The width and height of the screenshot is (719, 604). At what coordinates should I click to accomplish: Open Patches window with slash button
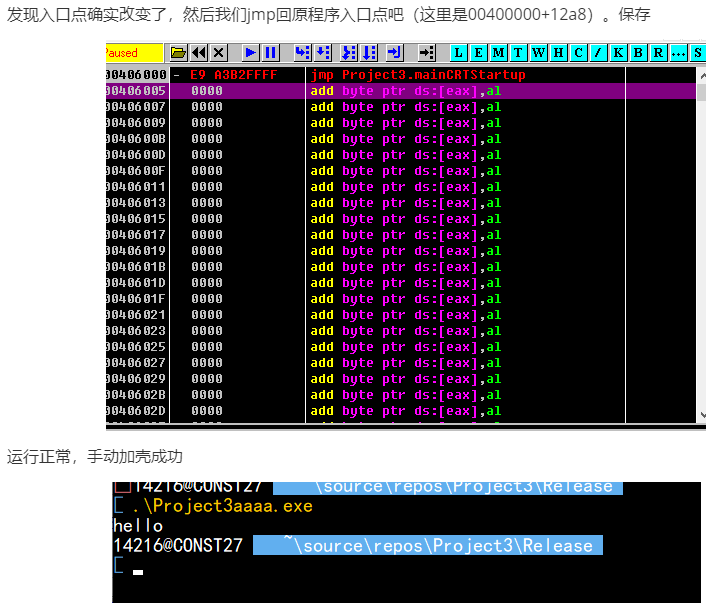coord(598,53)
